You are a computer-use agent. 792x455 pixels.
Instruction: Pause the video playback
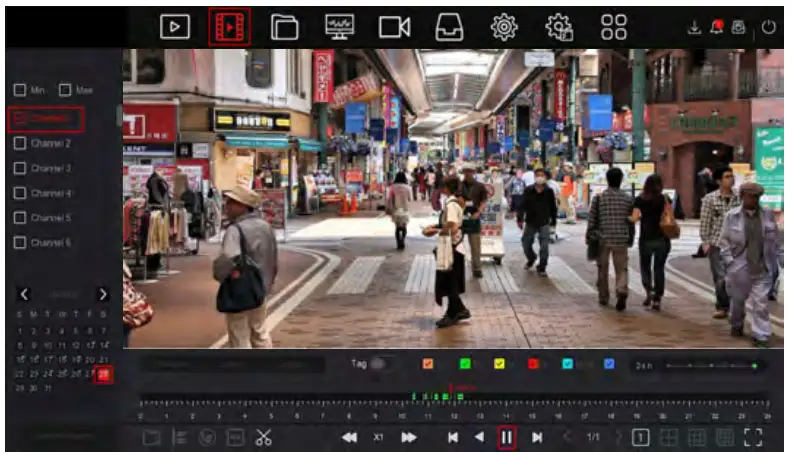(507, 437)
